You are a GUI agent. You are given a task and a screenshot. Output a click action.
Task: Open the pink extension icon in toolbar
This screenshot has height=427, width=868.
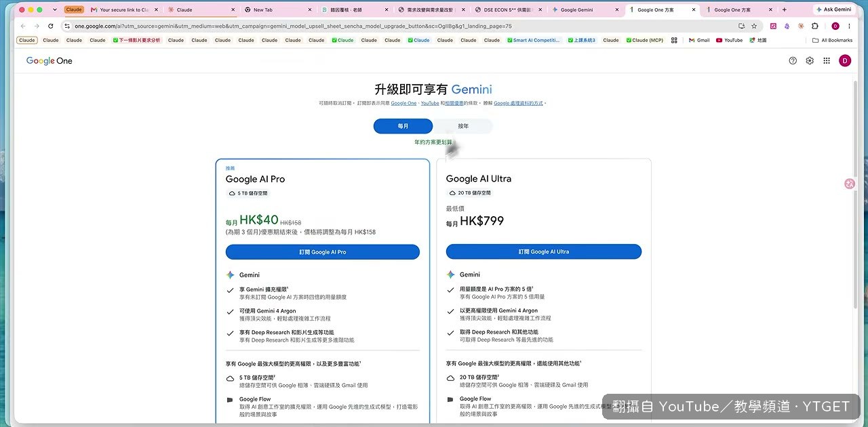point(774,26)
